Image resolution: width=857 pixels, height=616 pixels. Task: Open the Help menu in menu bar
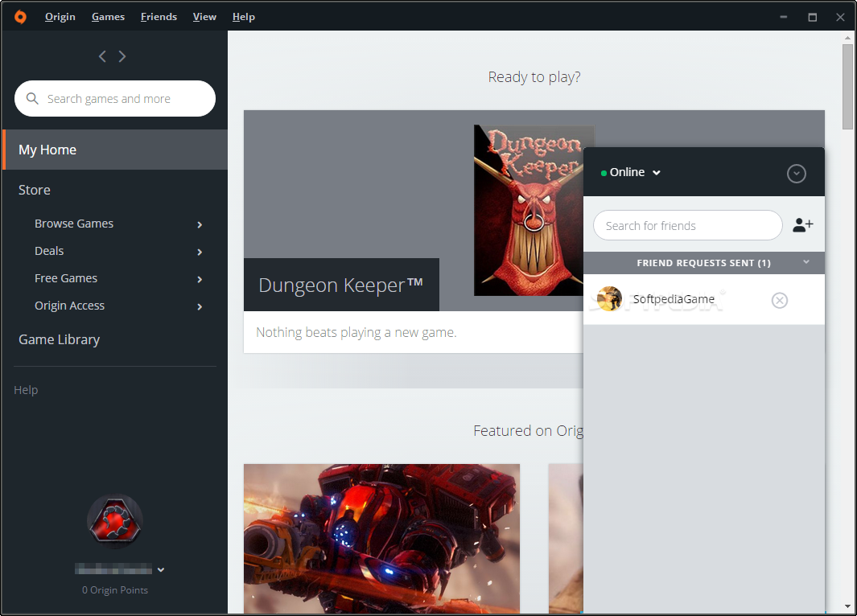244,17
